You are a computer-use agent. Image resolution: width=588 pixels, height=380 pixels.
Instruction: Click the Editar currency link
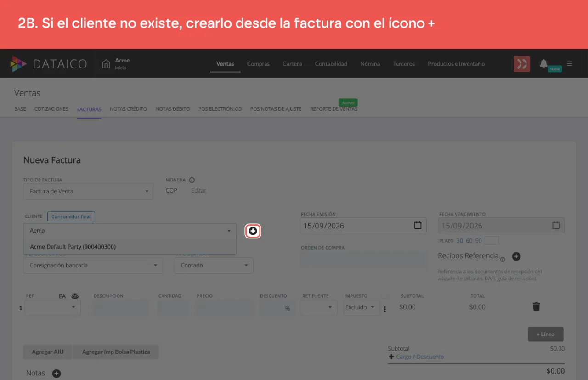click(198, 191)
